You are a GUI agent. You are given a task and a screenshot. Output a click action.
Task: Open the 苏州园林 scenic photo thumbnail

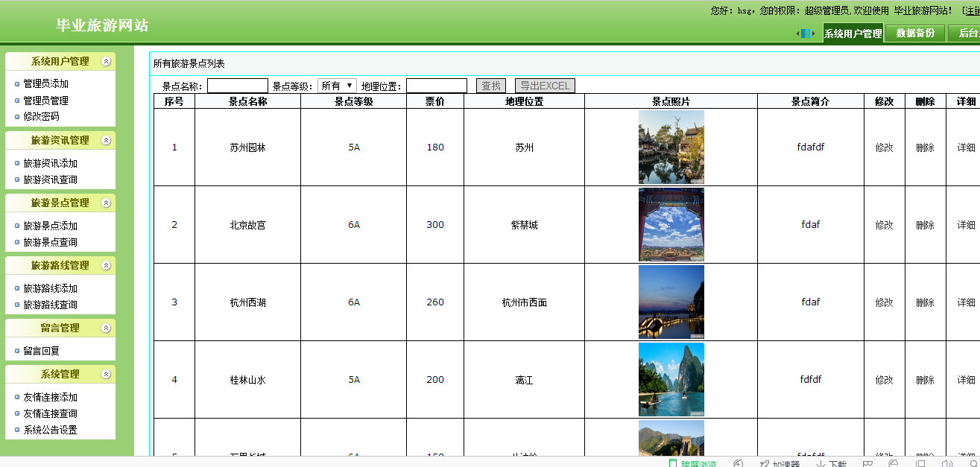671,147
